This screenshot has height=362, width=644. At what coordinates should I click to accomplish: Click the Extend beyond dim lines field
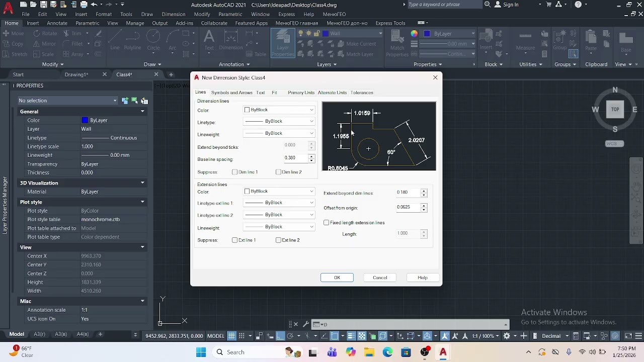[408, 192]
